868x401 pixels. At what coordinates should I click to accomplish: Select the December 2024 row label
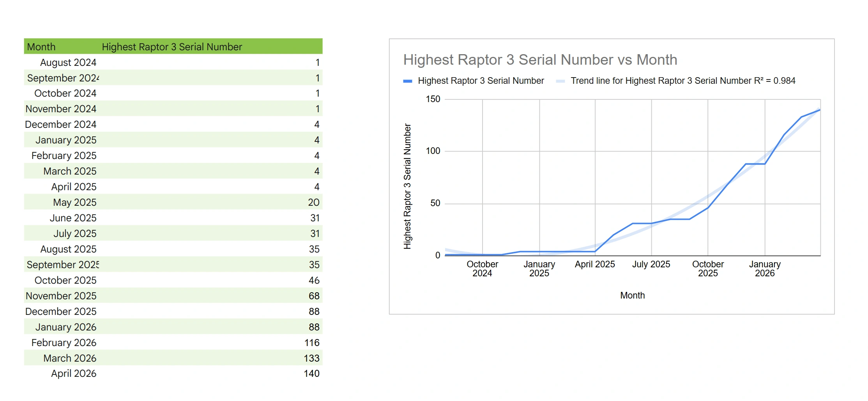(60, 124)
